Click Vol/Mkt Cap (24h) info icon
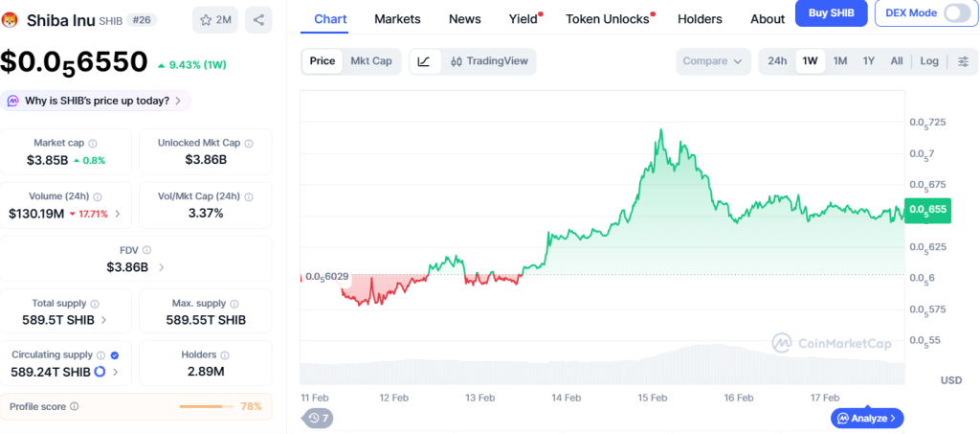The height and width of the screenshot is (434, 980). [x=249, y=196]
